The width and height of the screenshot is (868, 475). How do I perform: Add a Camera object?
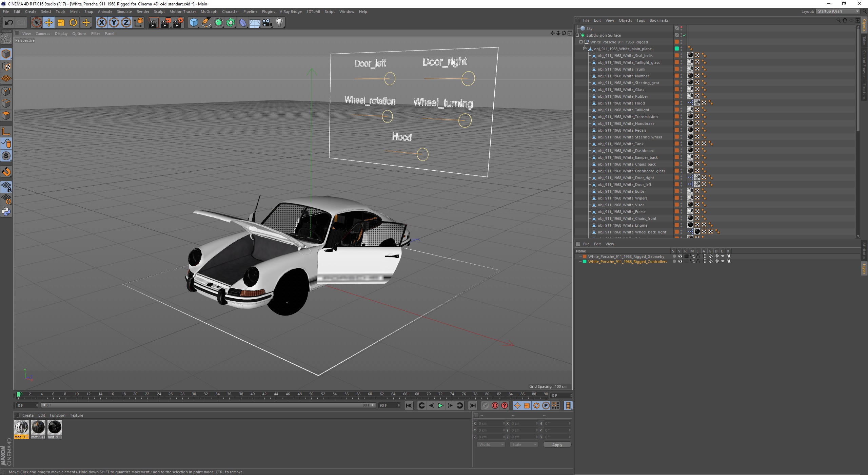(267, 23)
